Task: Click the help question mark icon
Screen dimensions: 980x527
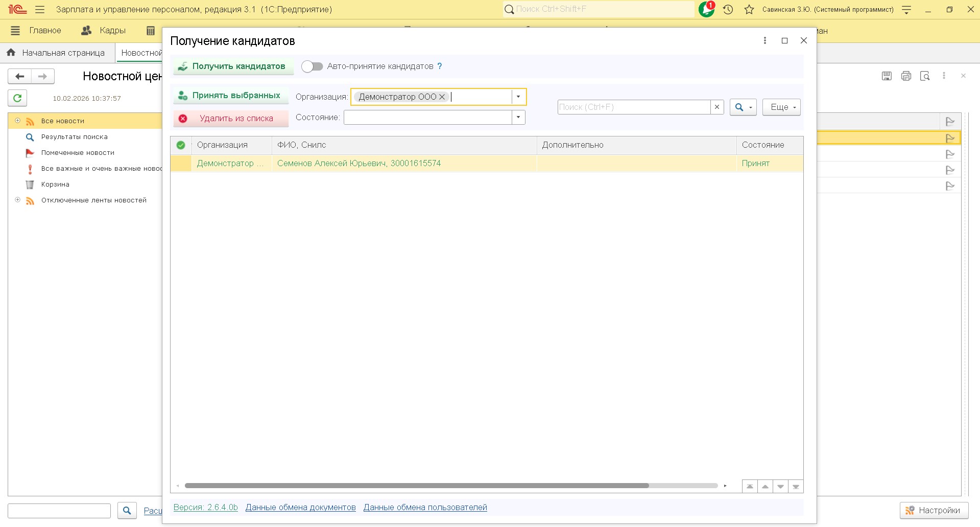Action: 440,66
